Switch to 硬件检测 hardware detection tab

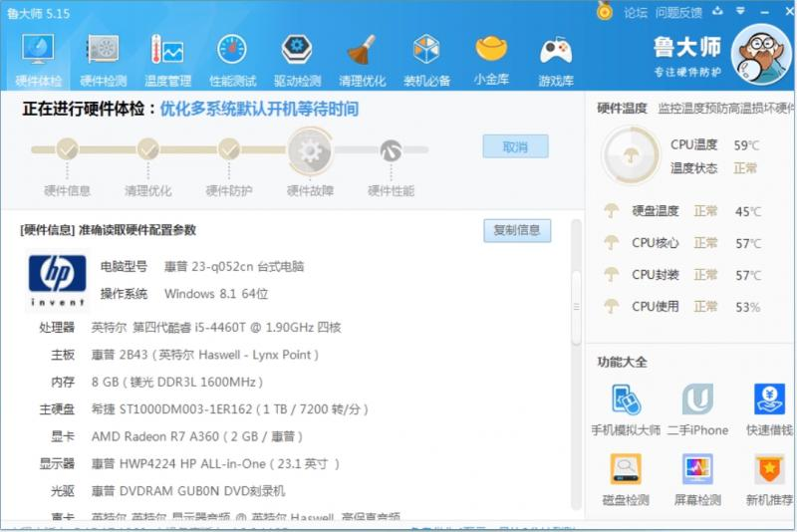[104, 60]
